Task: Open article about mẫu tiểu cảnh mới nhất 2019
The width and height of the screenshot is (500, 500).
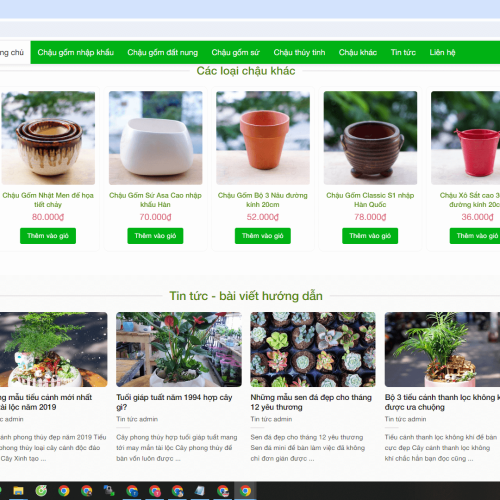Action: point(46,402)
